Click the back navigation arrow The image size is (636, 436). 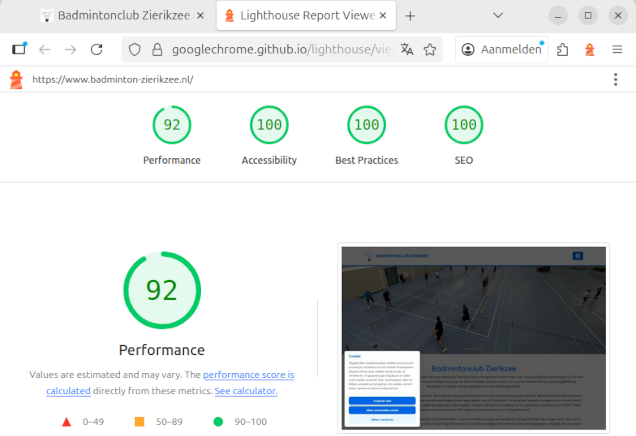pos(44,49)
